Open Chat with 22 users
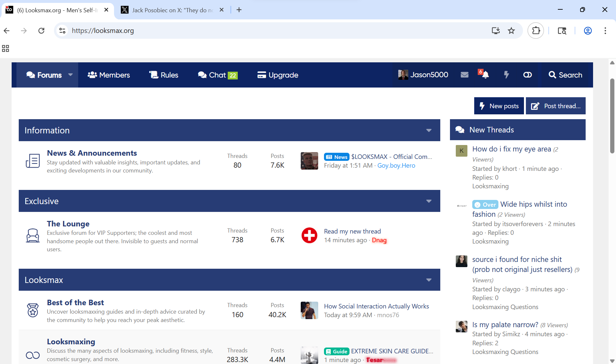This screenshot has width=616, height=364. coord(218,75)
